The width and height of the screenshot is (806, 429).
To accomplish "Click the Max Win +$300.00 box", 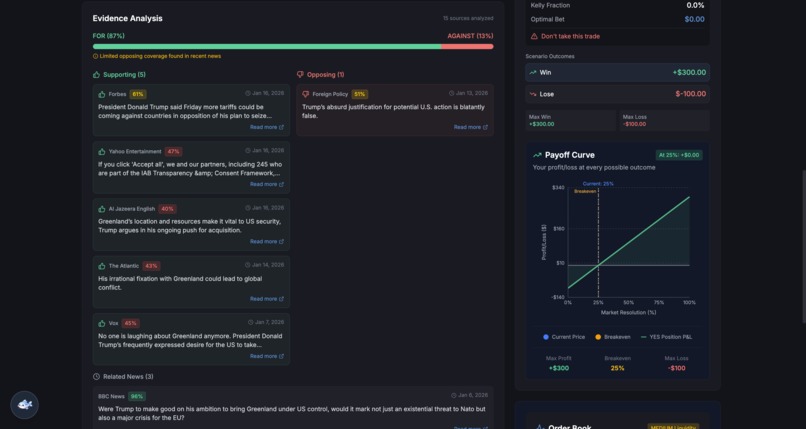I will [x=570, y=120].
